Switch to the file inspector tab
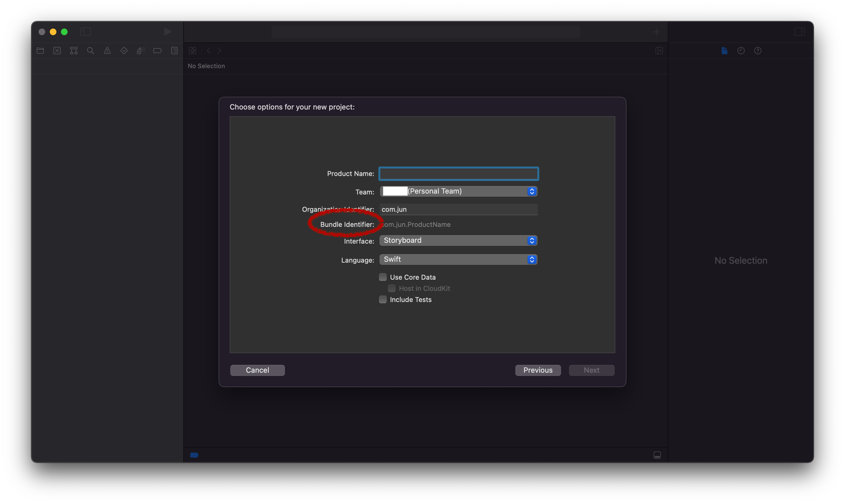Image resolution: width=845 pixels, height=504 pixels. [725, 51]
